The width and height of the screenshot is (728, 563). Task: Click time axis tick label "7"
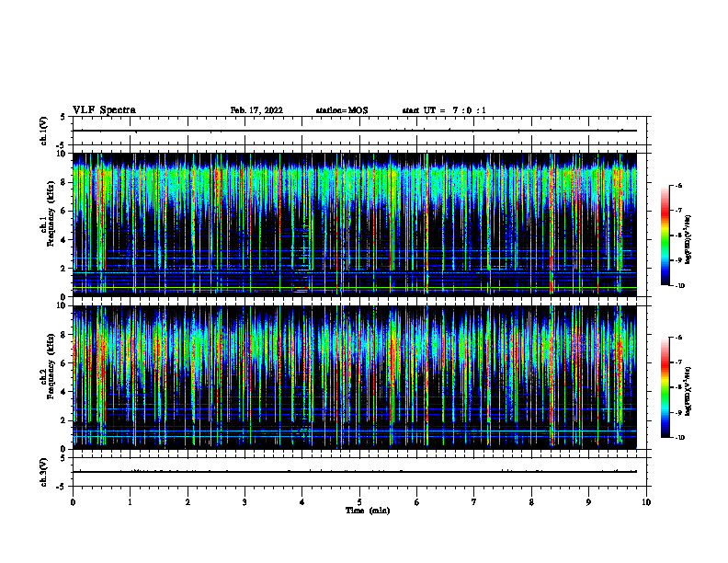[x=474, y=502]
